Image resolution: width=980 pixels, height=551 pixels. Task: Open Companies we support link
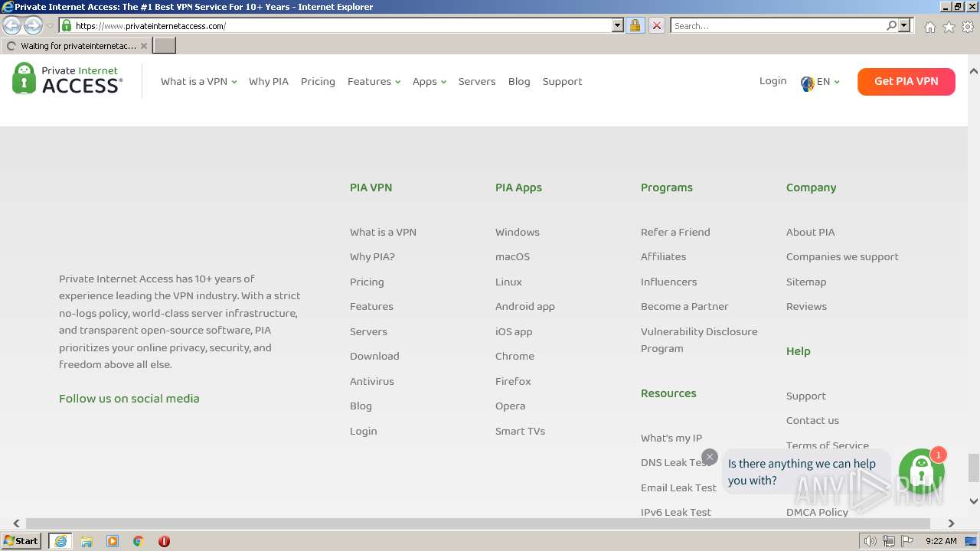842,257
